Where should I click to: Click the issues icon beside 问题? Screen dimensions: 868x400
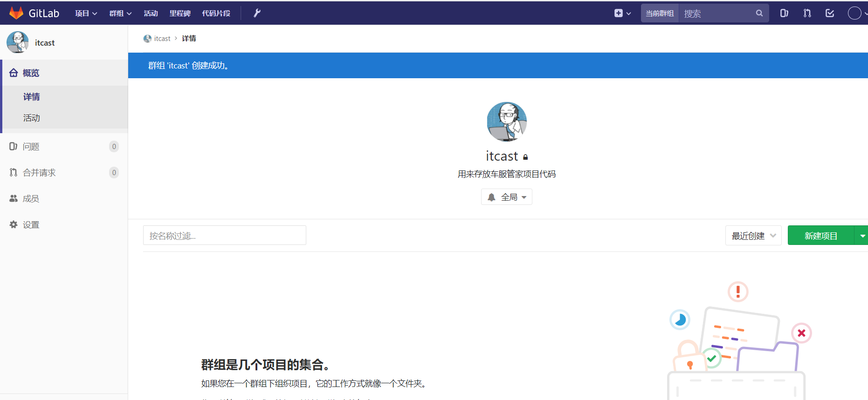(14, 146)
